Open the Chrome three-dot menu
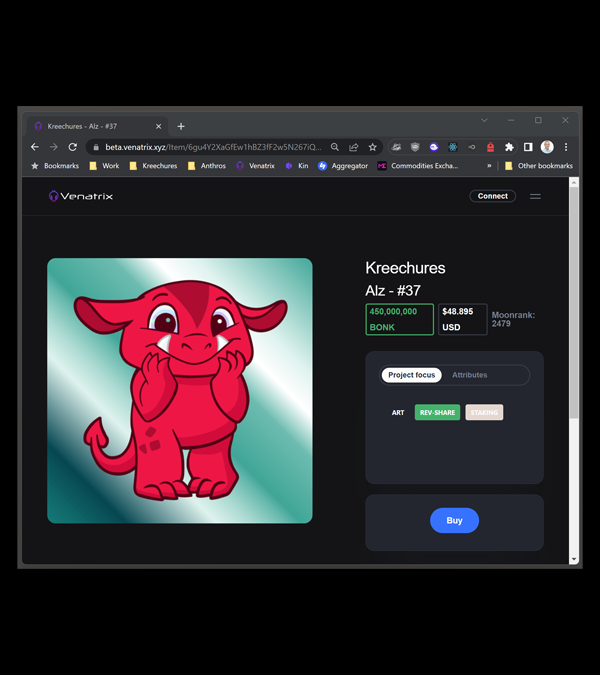Viewport: 600px width, 675px height. point(566,147)
